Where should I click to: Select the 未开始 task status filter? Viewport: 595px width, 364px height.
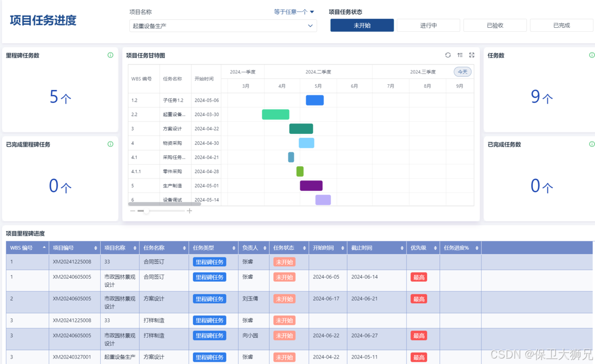(362, 25)
